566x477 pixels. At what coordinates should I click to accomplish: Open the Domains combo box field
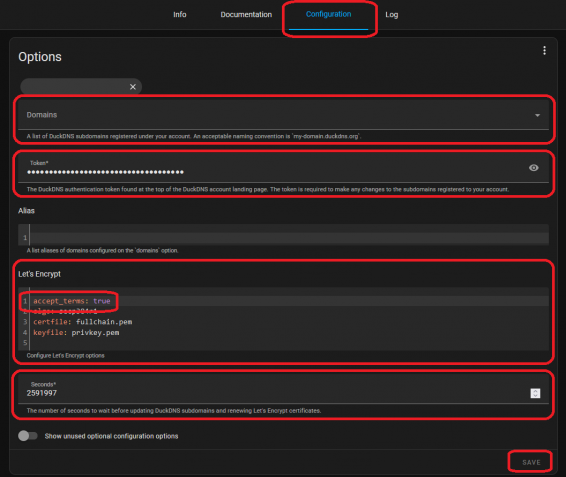[x=283, y=115]
